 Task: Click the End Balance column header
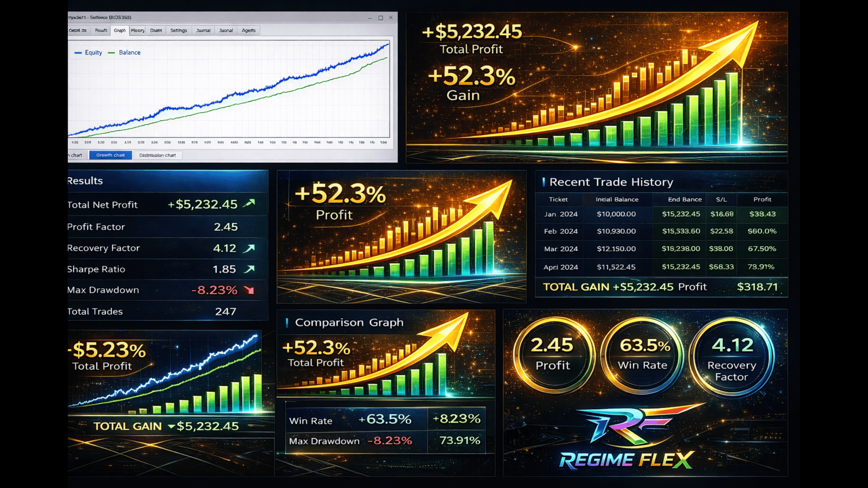point(684,199)
